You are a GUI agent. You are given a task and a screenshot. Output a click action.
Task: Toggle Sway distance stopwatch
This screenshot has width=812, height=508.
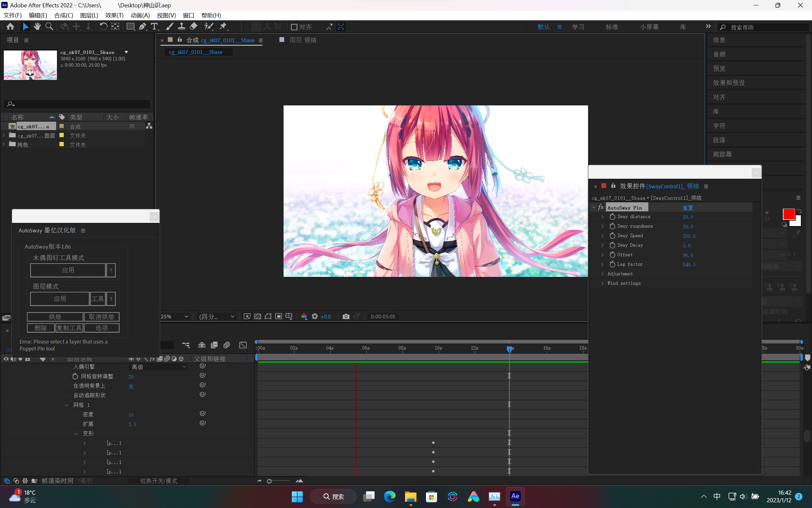[x=612, y=217]
